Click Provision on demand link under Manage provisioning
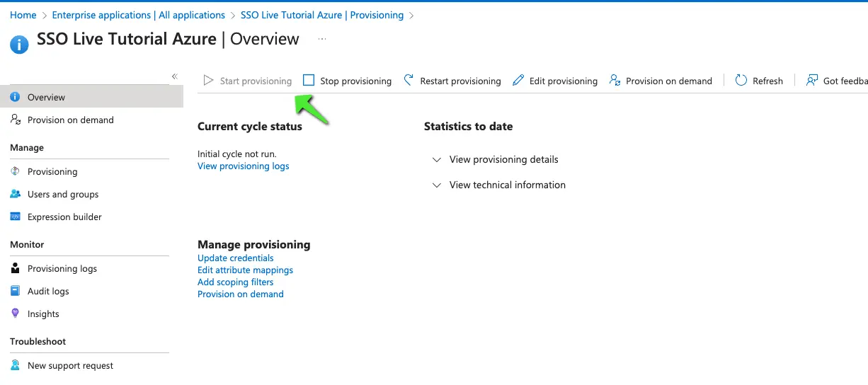868x385 pixels. tap(241, 294)
